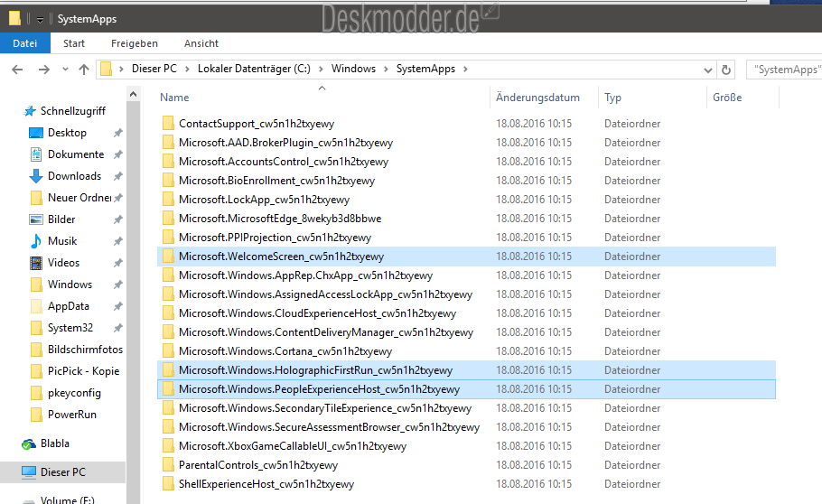Sort by the Größe column header
The width and height of the screenshot is (822, 504).
pyautogui.click(x=727, y=98)
